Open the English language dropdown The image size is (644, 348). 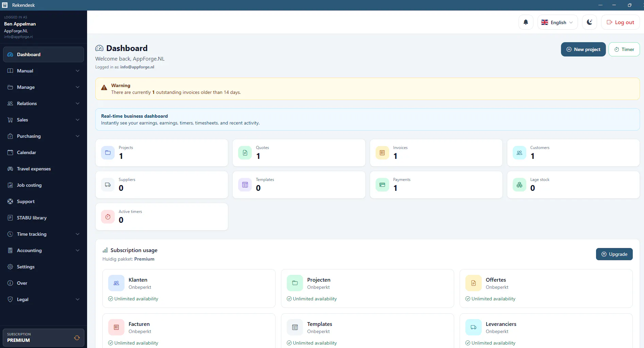(x=557, y=22)
